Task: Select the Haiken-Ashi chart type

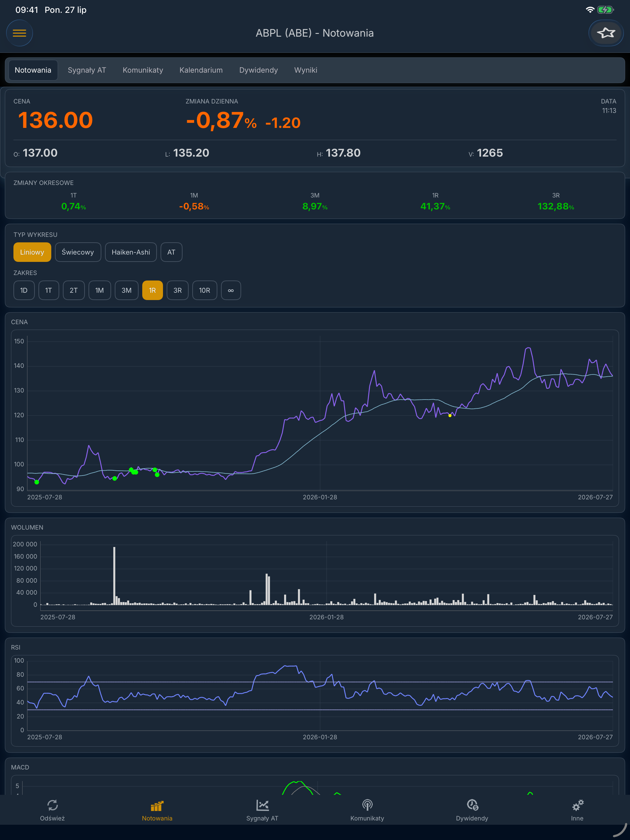Action: tap(131, 252)
